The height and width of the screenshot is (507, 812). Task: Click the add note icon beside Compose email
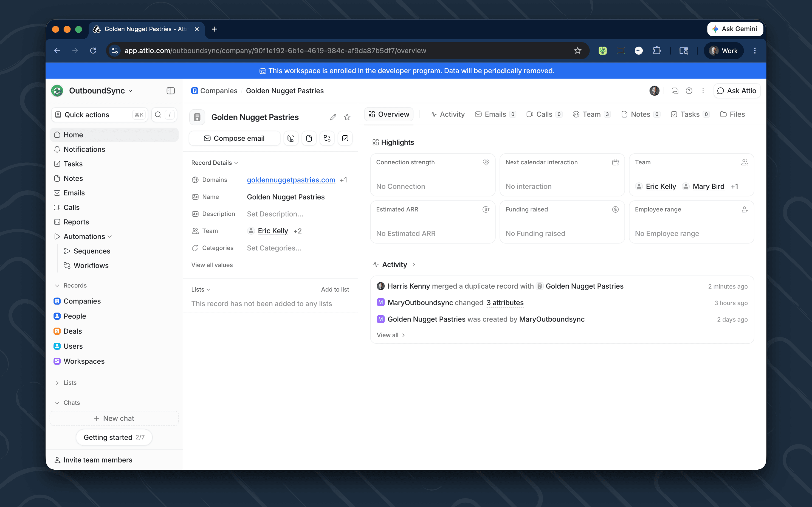point(309,138)
